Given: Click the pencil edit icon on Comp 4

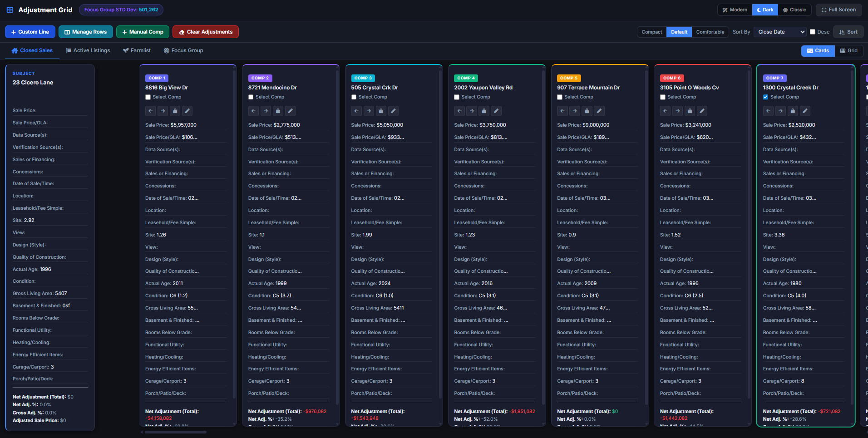Looking at the screenshot, I should click(497, 111).
